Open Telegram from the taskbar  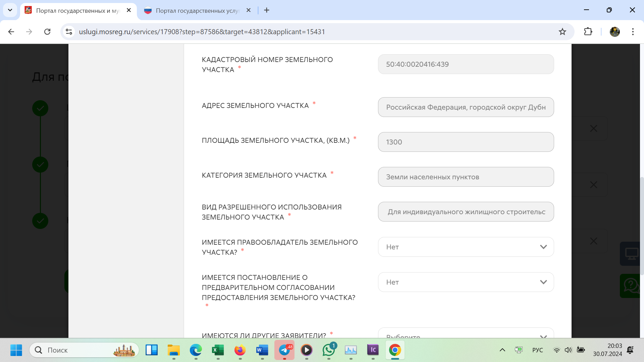[x=284, y=350]
